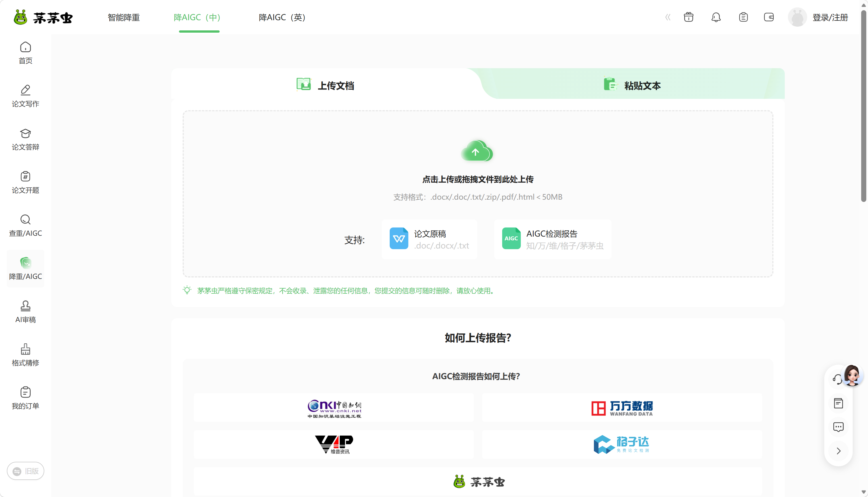The height and width of the screenshot is (497, 868).
Task: Select 降重/AIGC sidebar item
Action: pos(25,269)
